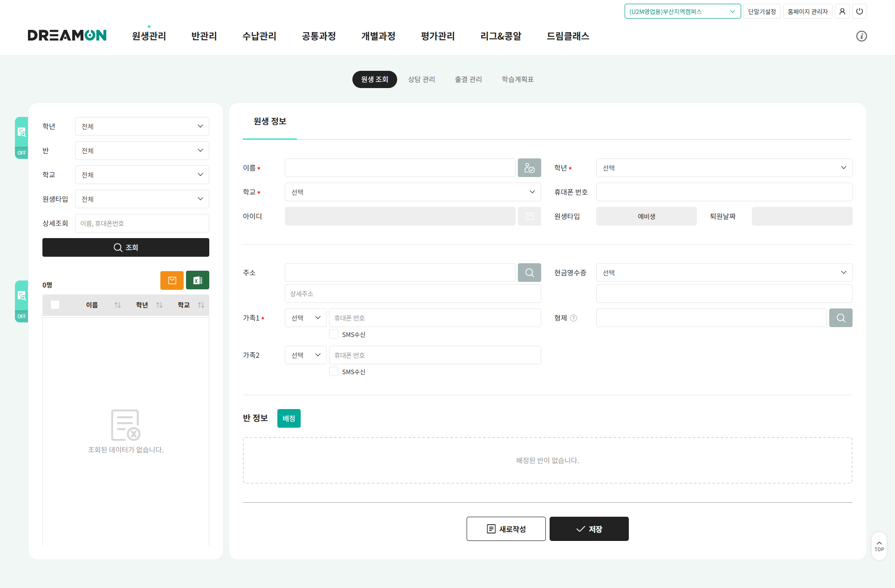Image resolution: width=895 pixels, height=588 pixels.
Task: Open the 학년 filter dropdown
Action: 142,126
